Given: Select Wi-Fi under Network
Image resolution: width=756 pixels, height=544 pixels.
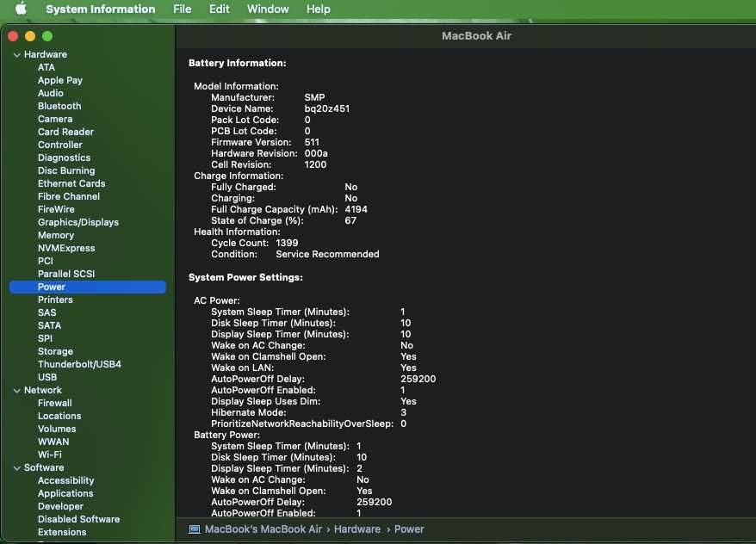Looking at the screenshot, I should click(50, 454).
